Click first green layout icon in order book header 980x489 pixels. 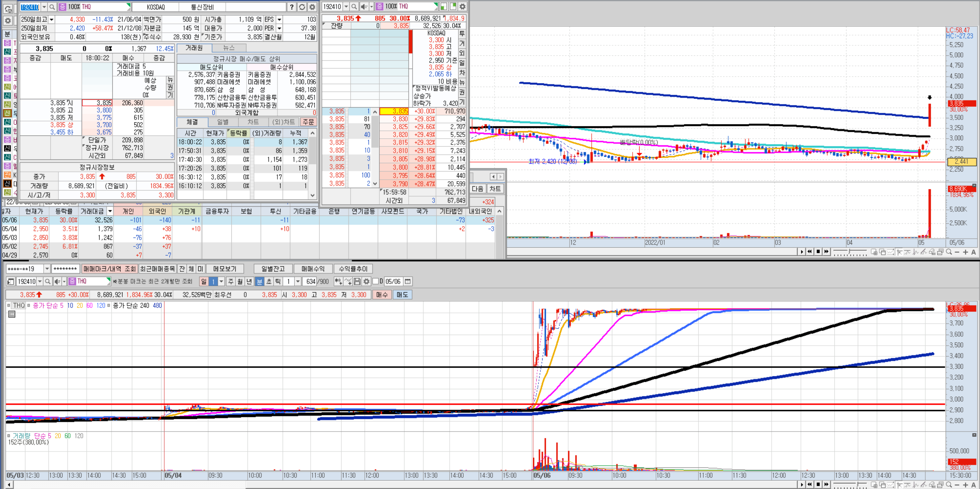pyautogui.click(x=444, y=7)
